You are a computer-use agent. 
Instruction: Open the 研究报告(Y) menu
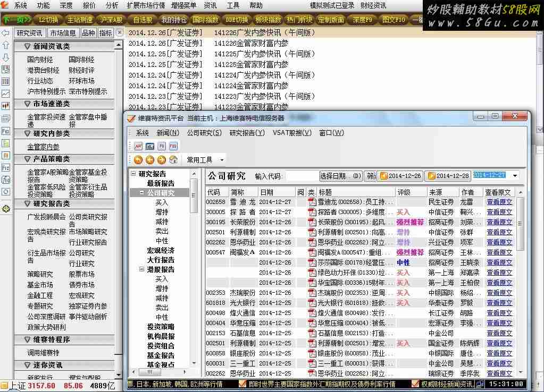click(x=247, y=133)
